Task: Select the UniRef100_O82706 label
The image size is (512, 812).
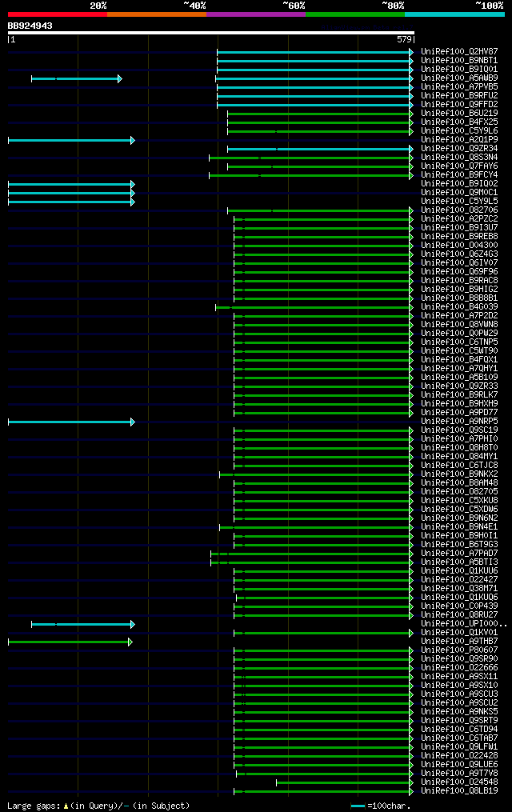Action: click(459, 210)
